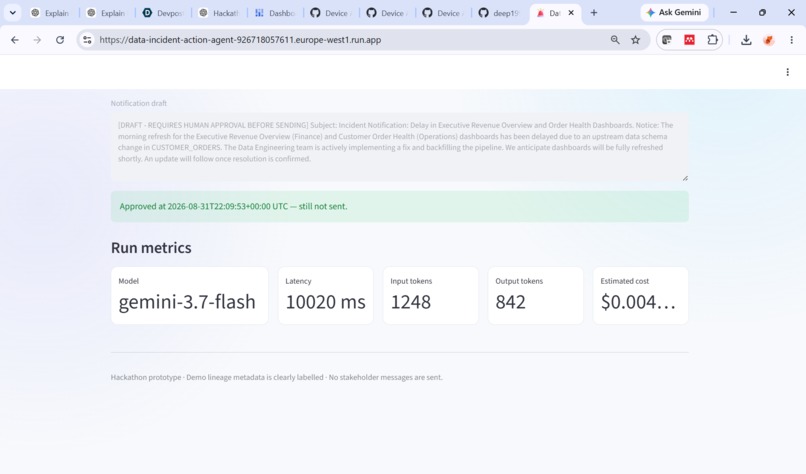
Task: Click the 1248 input tokens value
Action: (x=411, y=302)
